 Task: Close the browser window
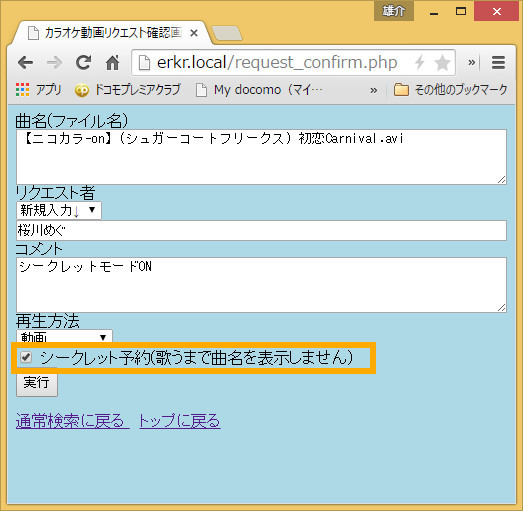496,11
